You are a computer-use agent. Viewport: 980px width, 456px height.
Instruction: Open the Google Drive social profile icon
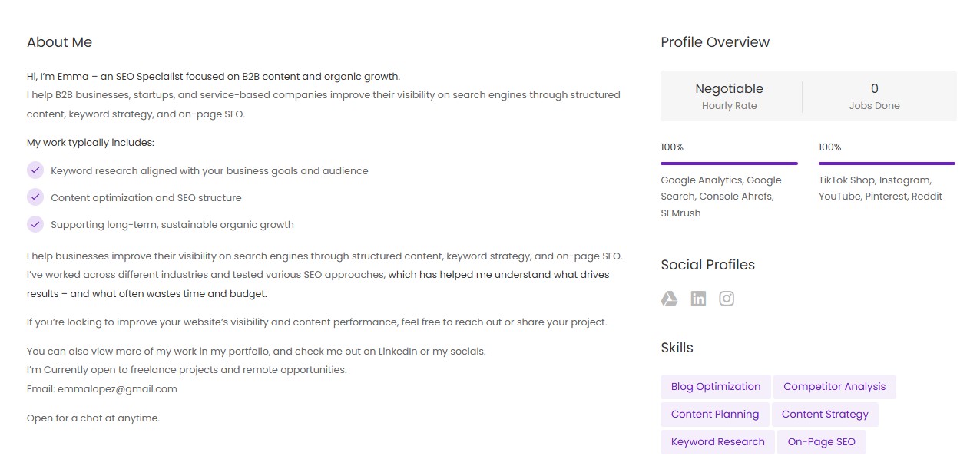669,299
